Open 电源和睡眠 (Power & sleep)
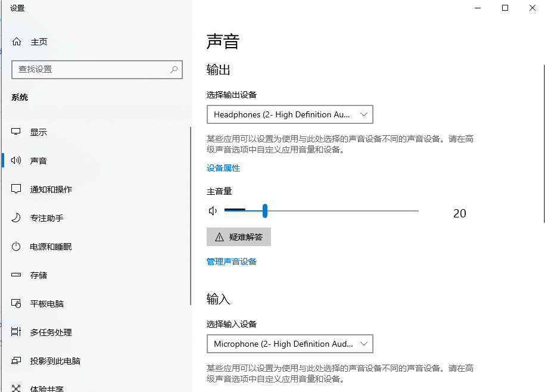 click(51, 246)
